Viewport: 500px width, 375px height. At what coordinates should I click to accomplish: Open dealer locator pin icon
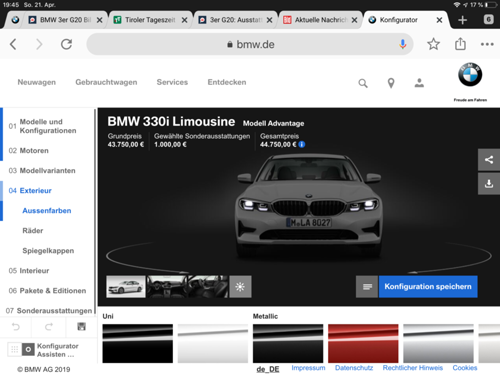(x=391, y=83)
